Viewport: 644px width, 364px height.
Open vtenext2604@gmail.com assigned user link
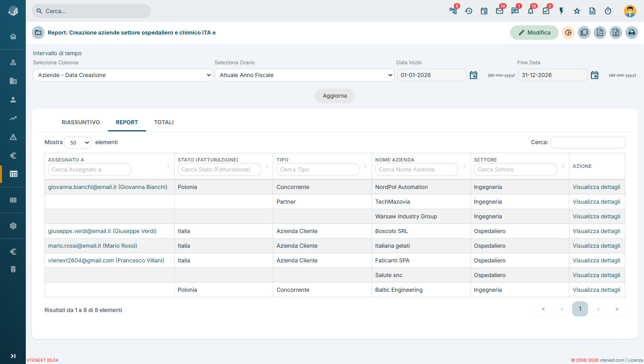[106, 260]
